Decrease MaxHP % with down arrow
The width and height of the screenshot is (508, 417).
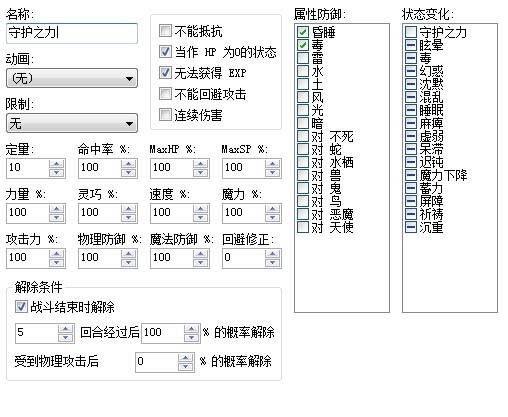pyautogui.click(x=200, y=172)
